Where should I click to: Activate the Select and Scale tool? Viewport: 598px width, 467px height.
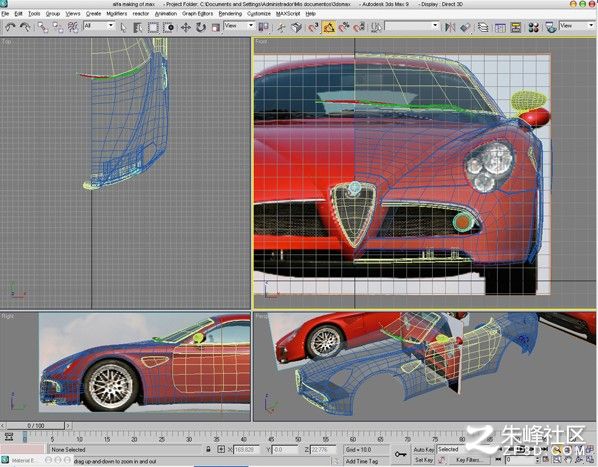tap(216, 27)
